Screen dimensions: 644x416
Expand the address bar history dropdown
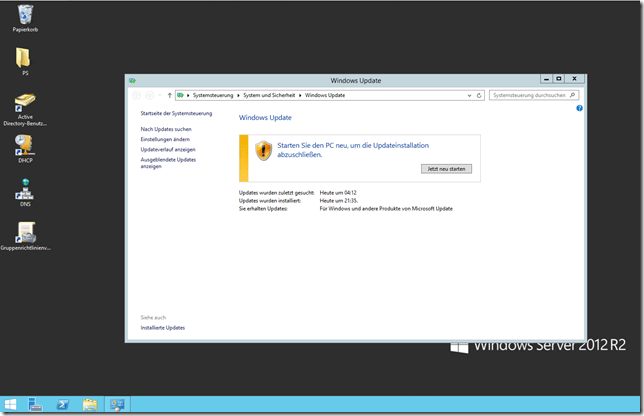pos(470,96)
